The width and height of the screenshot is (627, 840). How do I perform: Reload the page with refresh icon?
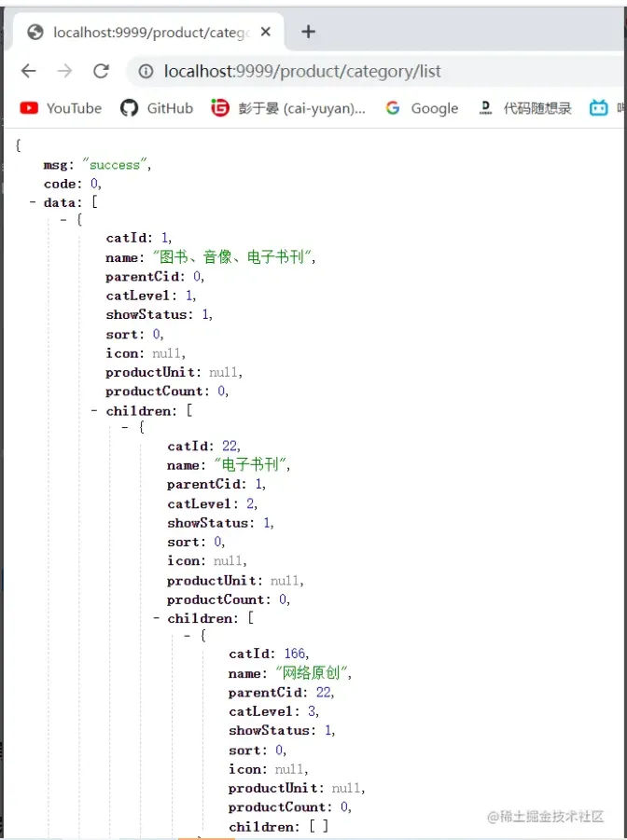coord(101,71)
